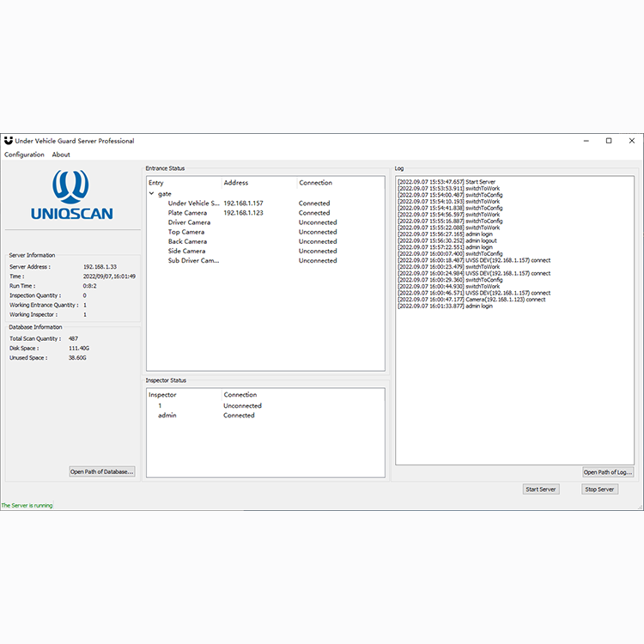Select the Side Camera entry

[x=186, y=251]
